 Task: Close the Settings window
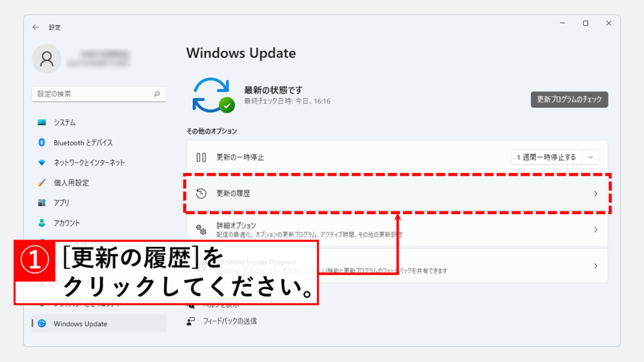pos(609,23)
